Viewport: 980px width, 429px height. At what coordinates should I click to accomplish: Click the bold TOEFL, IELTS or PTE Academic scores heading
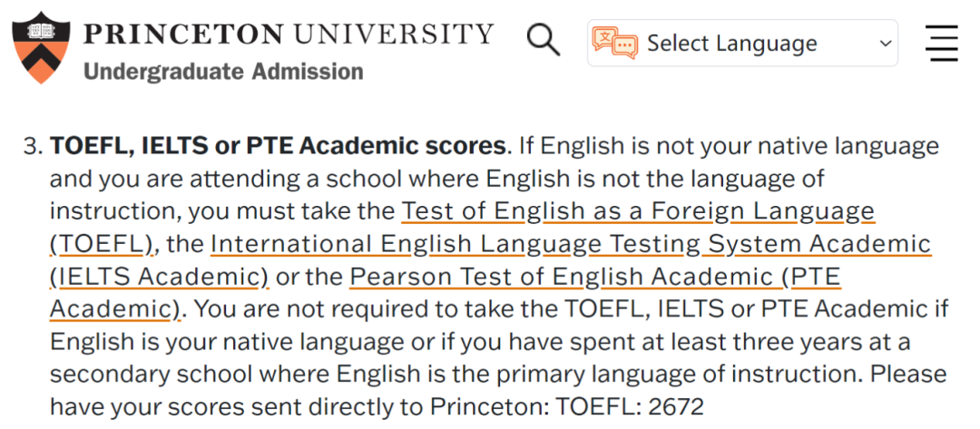click(x=278, y=147)
